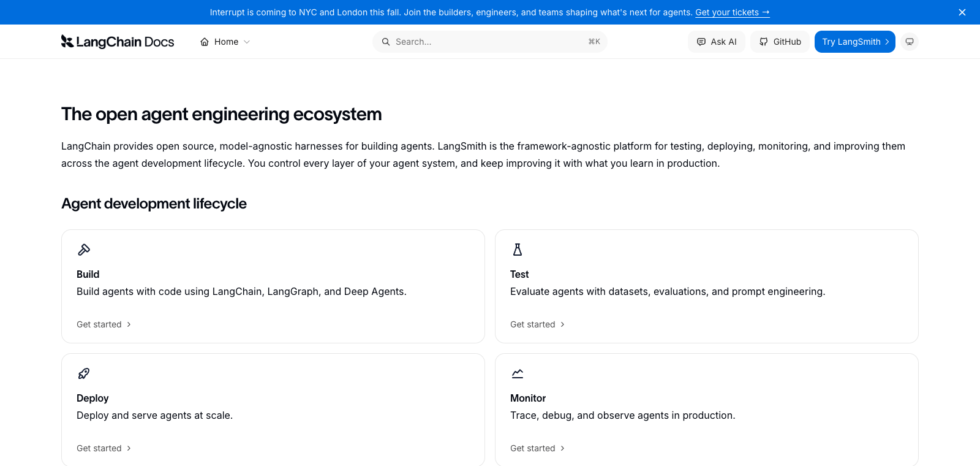The image size is (980, 466).
Task: Click the Home house icon
Action: point(205,42)
